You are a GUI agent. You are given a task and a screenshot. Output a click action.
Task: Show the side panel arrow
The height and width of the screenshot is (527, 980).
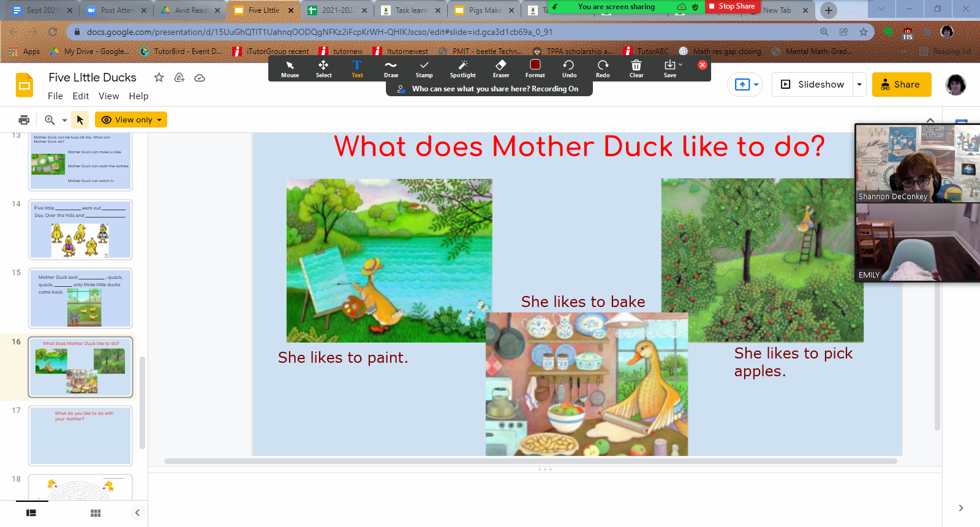(x=960, y=508)
